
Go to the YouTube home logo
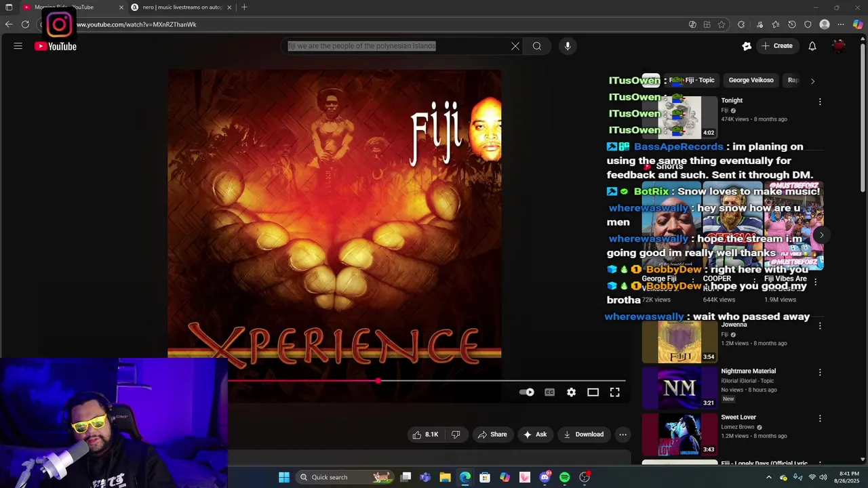56,46
